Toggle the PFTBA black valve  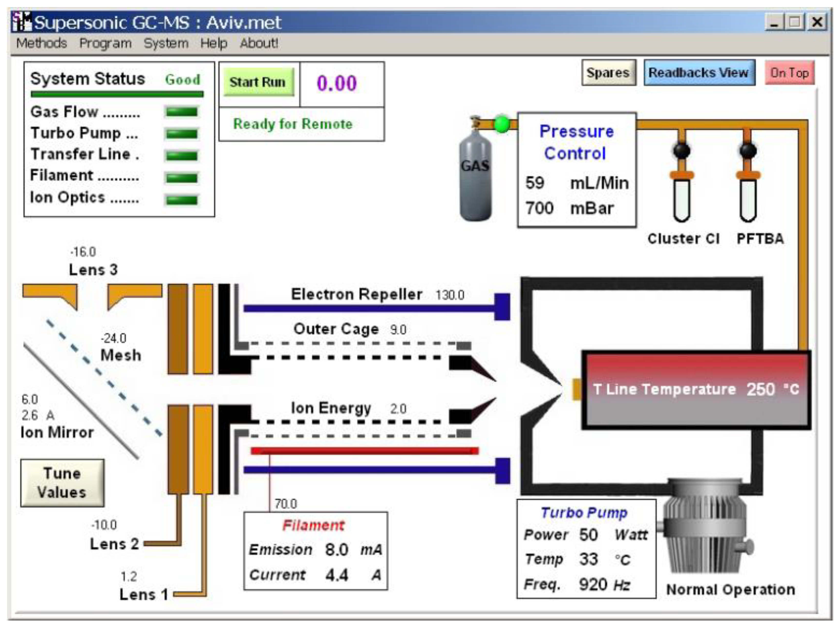[748, 150]
